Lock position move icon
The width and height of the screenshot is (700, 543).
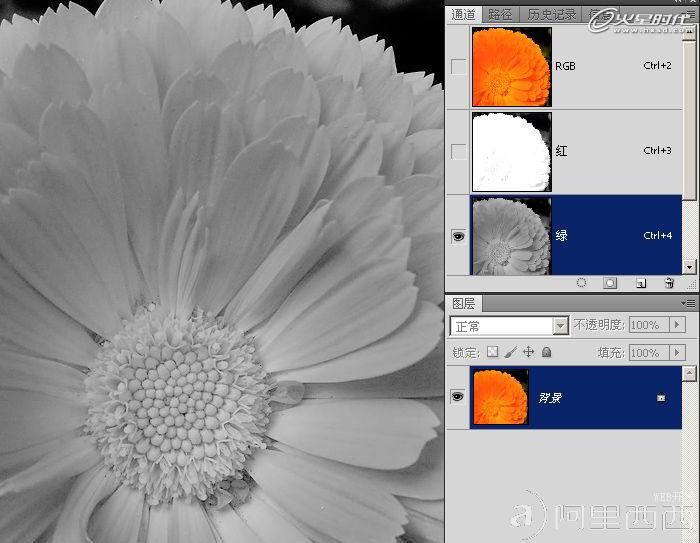[x=529, y=352]
